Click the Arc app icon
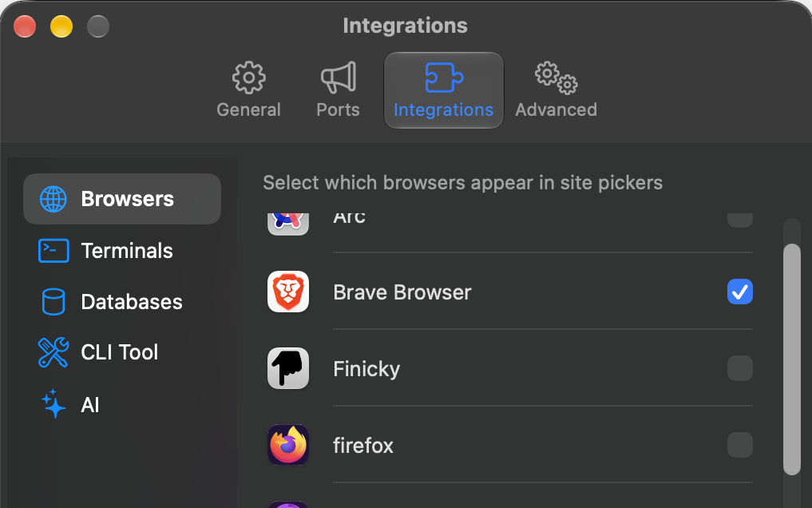Viewport: 812px width, 508px height. click(288, 223)
